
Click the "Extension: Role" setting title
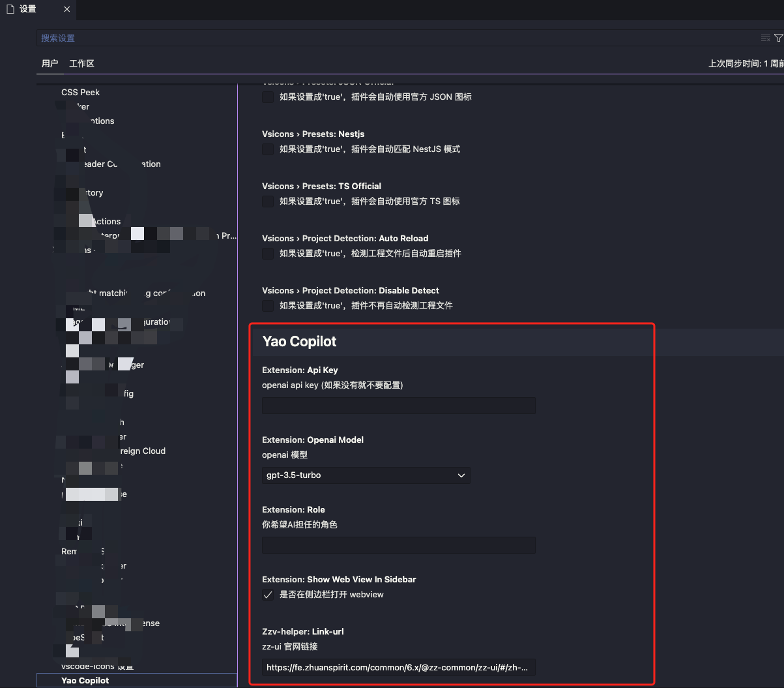point(293,509)
